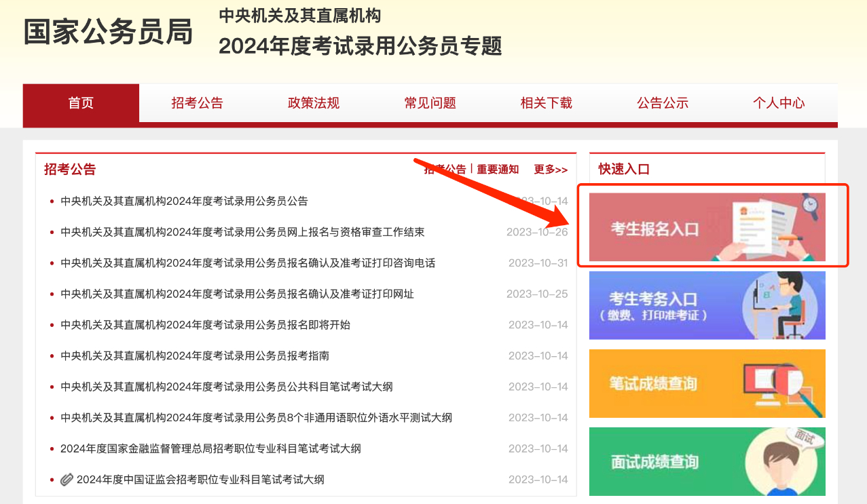The height and width of the screenshot is (504, 867).
Task: Open the 笔试成绩查询 written score query banner
Action: [707, 383]
